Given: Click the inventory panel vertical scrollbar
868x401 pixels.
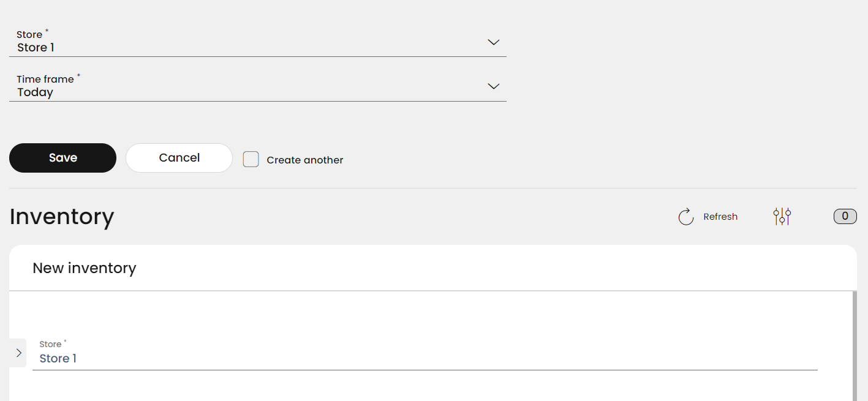Looking at the screenshot, I should coord(855,346).
